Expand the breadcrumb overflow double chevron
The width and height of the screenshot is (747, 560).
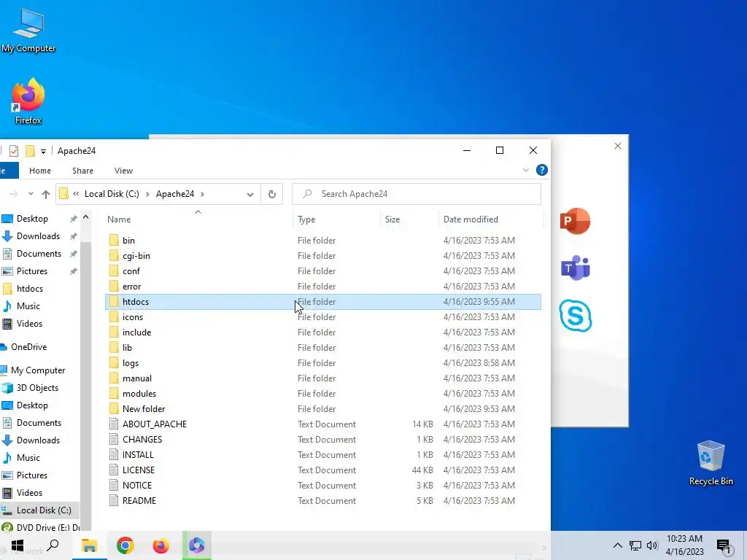[76, 194]
